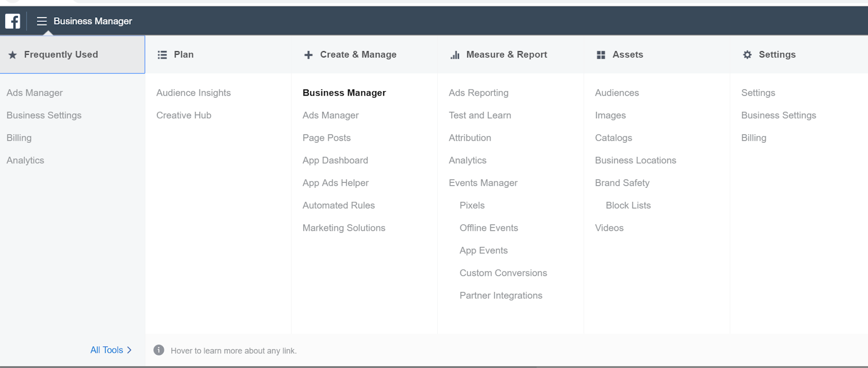Image resolution: width=868 pixels, height=368 pixels.
Task: Toggle the hamburger menu icon
Action: pyautogui.click(x=42, y=21)
